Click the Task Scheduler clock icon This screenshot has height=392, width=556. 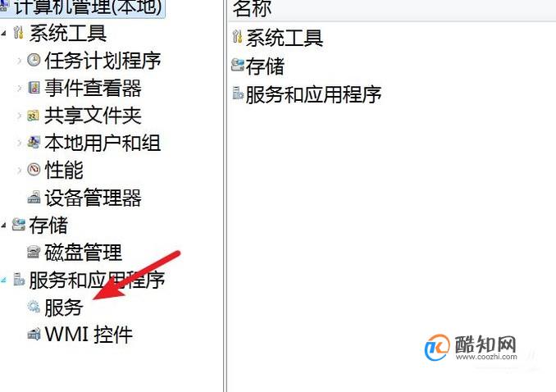[34, 60]
